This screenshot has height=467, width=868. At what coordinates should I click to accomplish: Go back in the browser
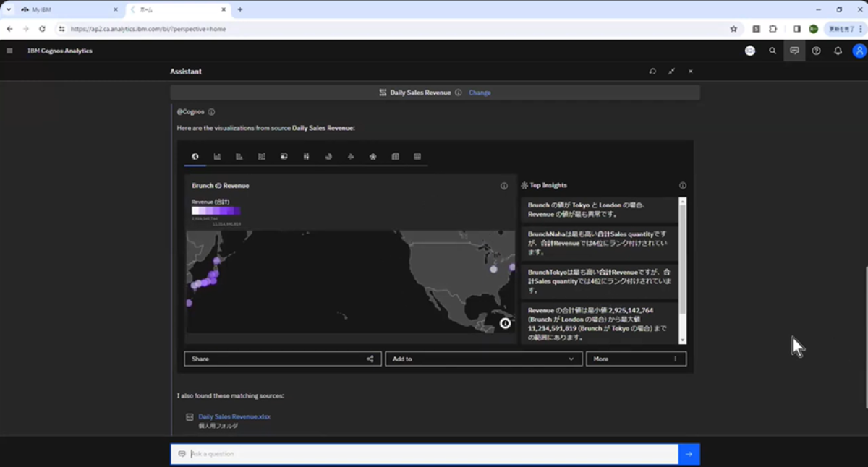pos(9,29)
